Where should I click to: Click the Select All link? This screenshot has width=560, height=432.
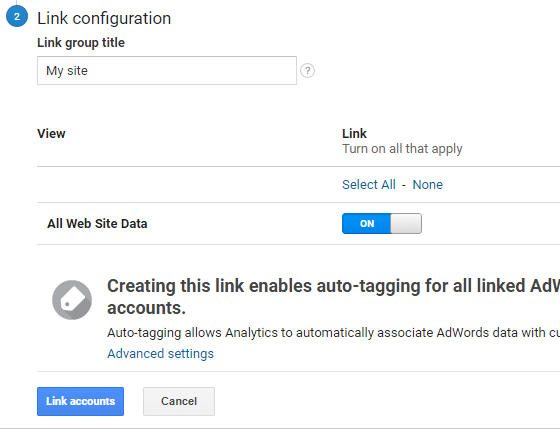[369, 185]
